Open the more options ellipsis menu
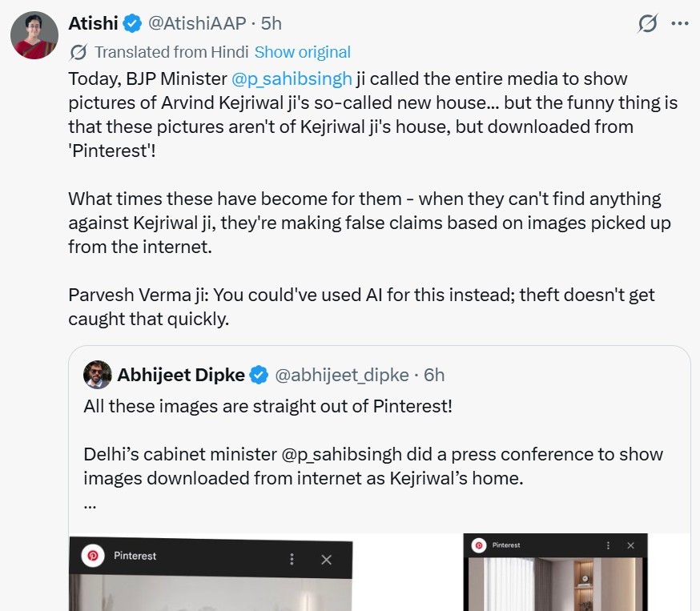This screenshot has width=700, height=611. coord(679,24)
